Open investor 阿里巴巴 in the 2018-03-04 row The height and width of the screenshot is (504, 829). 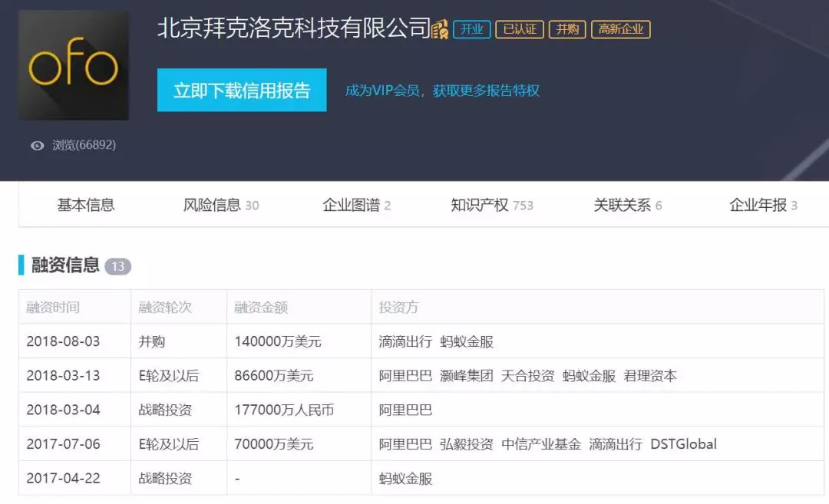(x=405, y=410)
